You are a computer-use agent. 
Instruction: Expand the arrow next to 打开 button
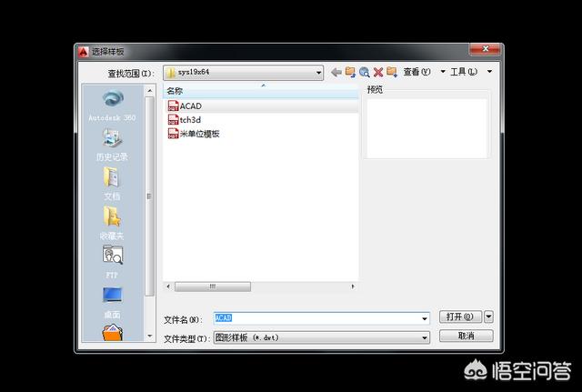pyautogui.click(x=489, y=317)
